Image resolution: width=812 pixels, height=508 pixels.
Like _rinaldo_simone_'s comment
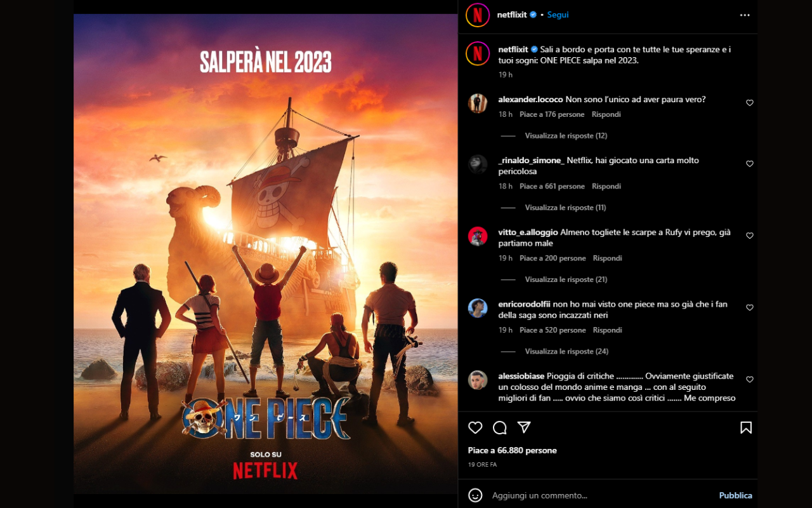(750, 164)
